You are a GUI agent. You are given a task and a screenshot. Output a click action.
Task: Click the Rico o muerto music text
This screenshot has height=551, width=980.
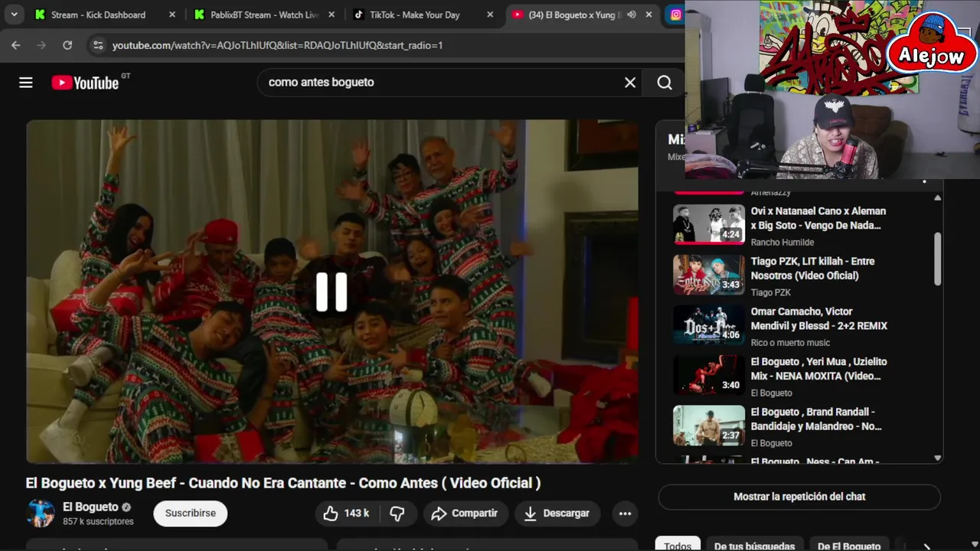tap(790, 343)
